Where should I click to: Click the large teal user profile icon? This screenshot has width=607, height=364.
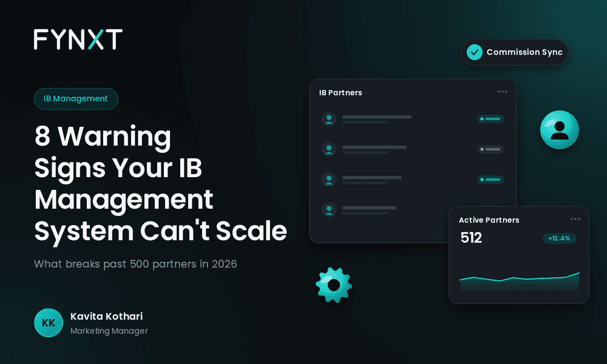pos(560,130)
